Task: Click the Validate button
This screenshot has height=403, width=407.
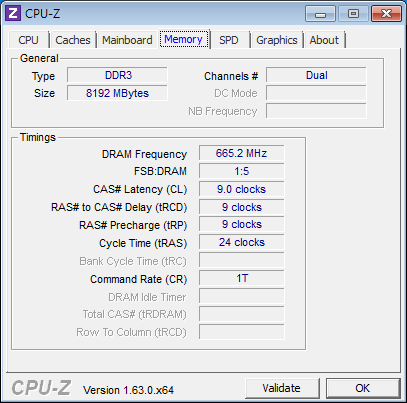Action: 282,388
